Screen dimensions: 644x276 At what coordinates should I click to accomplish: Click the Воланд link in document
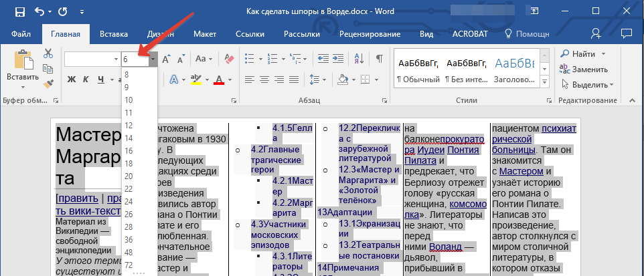(446, 247)
